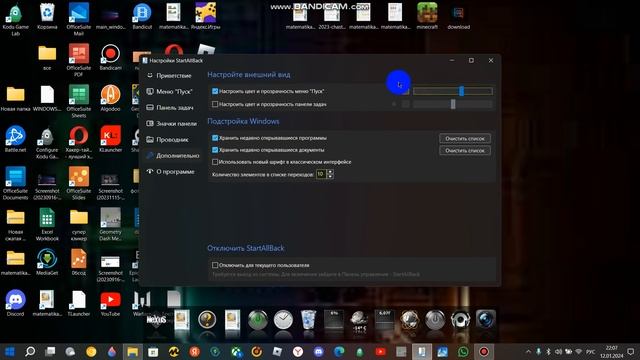640x360 pixels.
Task: Select the Bandicut desktop icon
Action: click(x=142, y=16)
